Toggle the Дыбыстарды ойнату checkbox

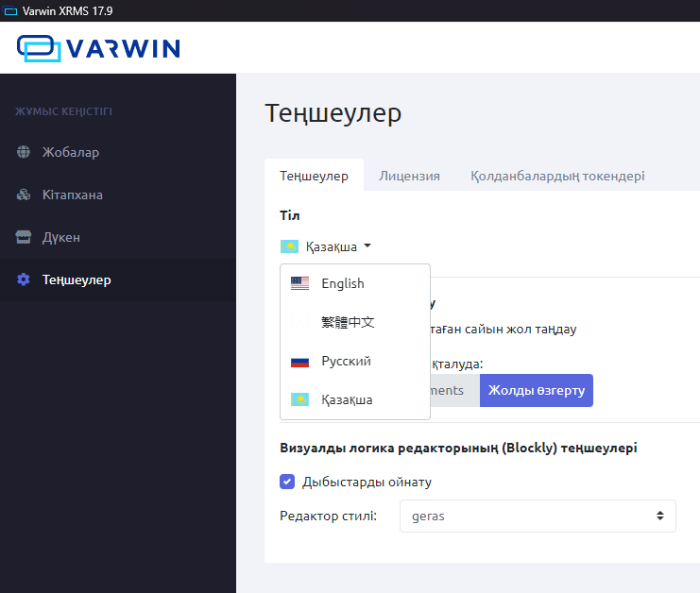click(287, 482)
